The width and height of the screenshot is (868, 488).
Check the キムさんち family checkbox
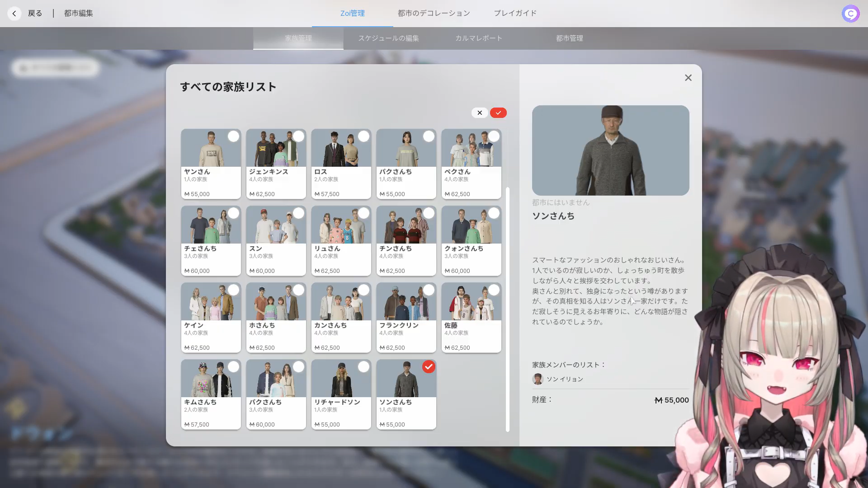coord(233,367)
